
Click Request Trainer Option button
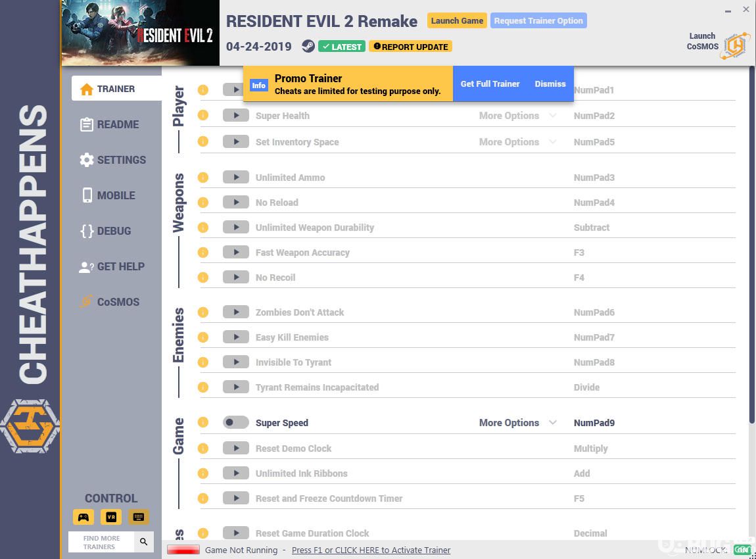538,21
